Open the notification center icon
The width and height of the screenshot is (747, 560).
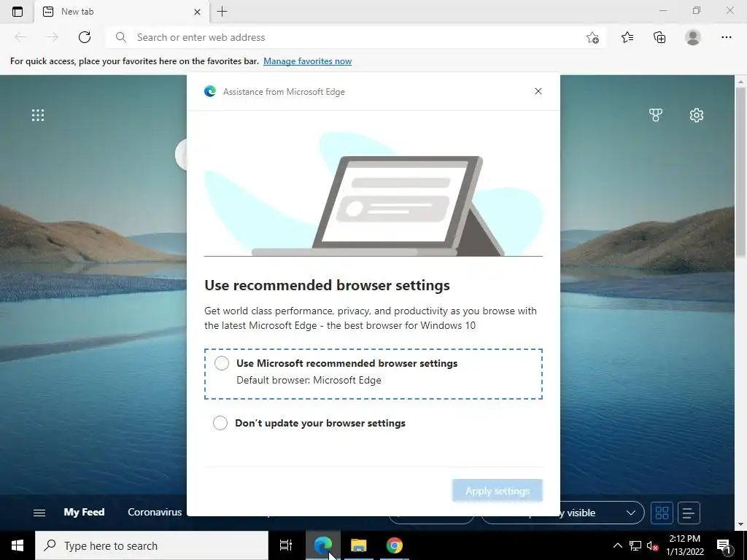click(724, 545)
